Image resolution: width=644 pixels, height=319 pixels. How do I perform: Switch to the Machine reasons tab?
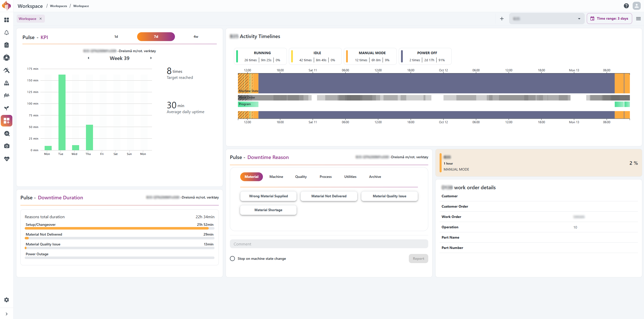tap(276, 177)
